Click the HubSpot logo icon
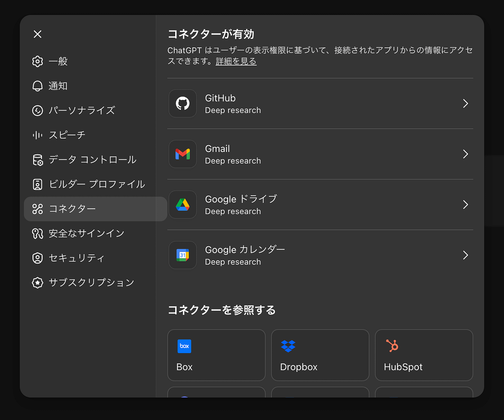Viewport: 504px width, 420px height. coord(392,346)
